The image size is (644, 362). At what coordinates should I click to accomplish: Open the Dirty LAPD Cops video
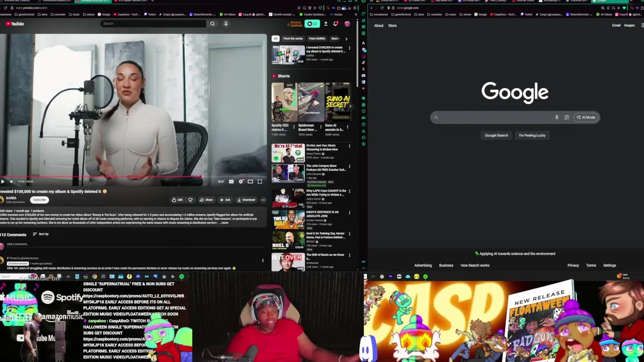288,198
